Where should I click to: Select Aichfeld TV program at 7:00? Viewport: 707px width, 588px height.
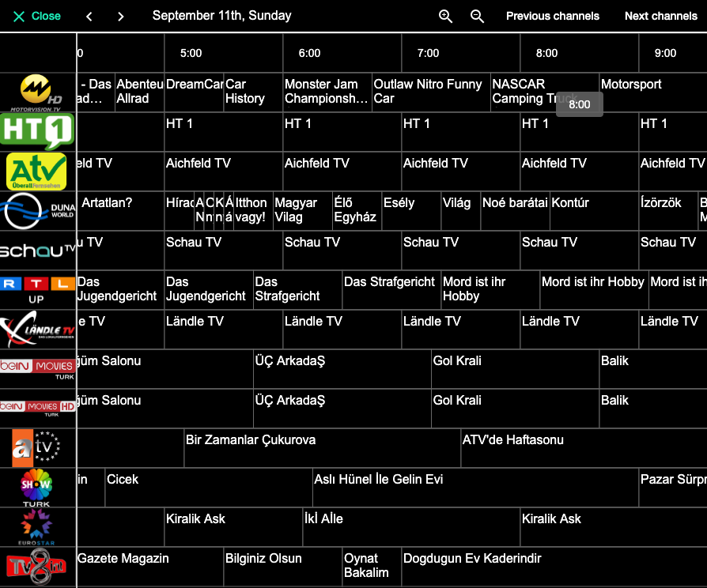pos(461,171)
